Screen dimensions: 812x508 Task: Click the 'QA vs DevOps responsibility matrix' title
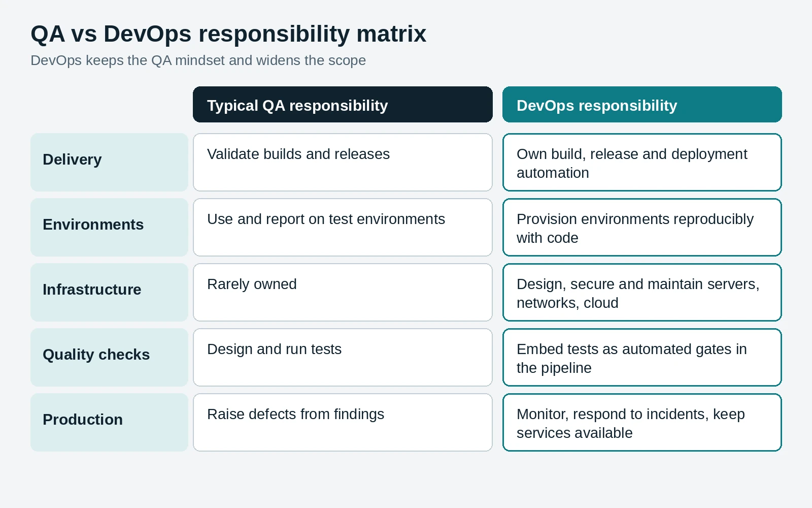tap(228, 34)
